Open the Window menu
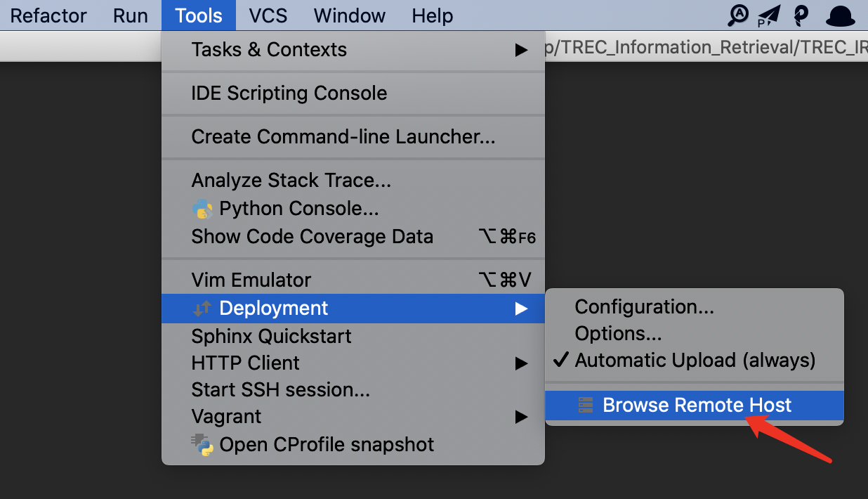This screenshot has height=499, width=868. [x=349, y=15]
